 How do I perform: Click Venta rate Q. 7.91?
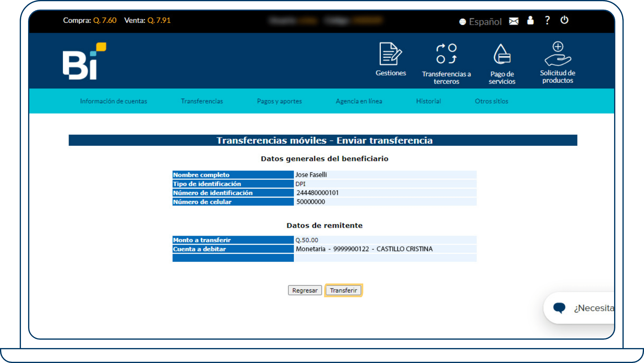click(x=147, y=20)
